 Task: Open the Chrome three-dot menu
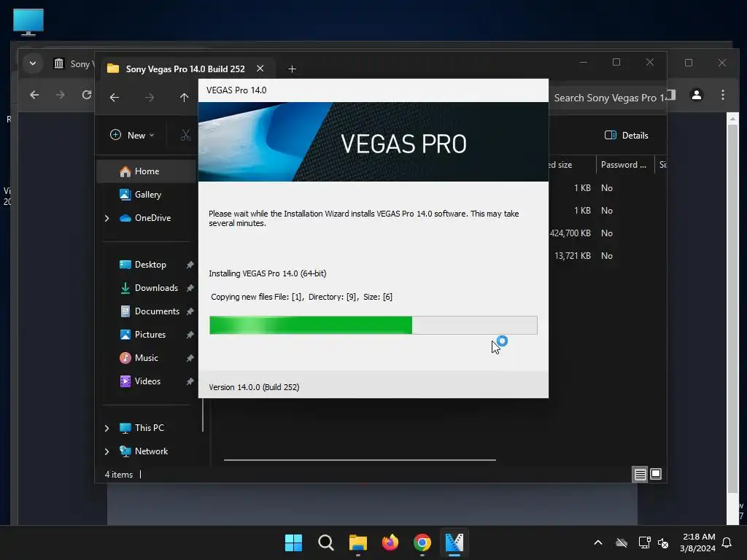pyautogui.click(x=723, y=95)
